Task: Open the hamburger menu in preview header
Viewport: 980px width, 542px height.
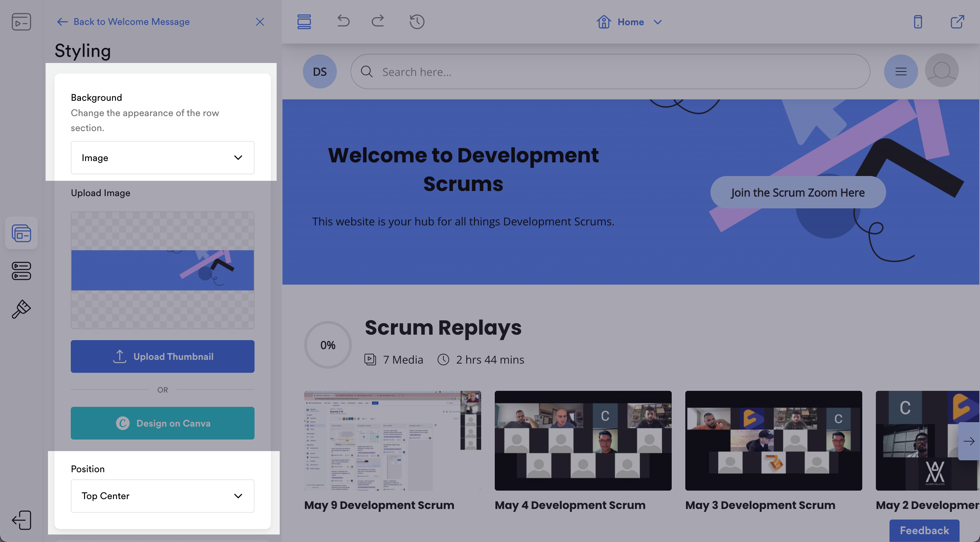Action: [900, 71]
